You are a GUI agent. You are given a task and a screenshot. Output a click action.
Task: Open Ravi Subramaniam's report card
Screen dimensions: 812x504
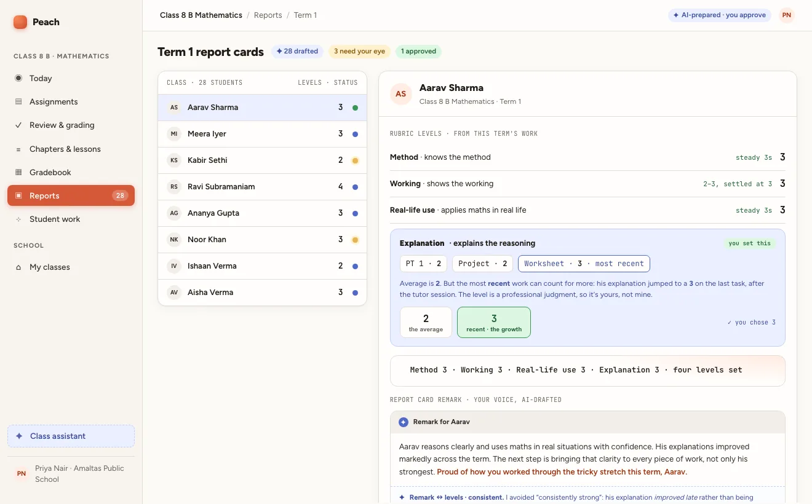262,186
